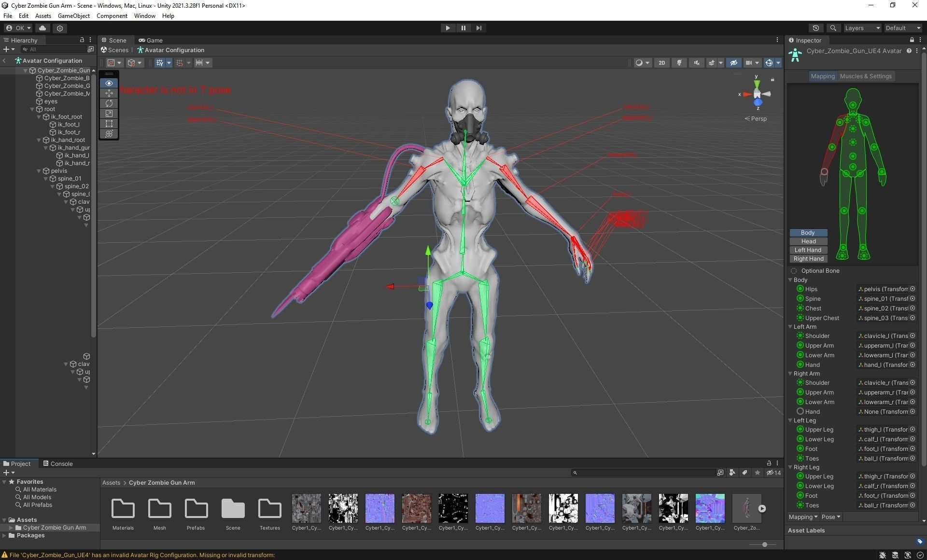Open snap increment settings dropdown

203,63
